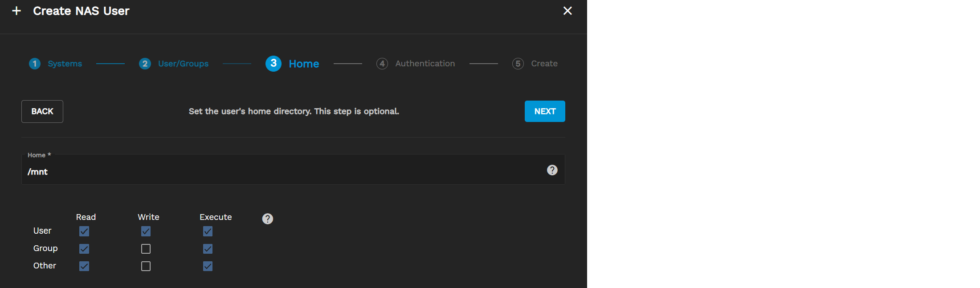Enable Group Write permission

(146, 249)
